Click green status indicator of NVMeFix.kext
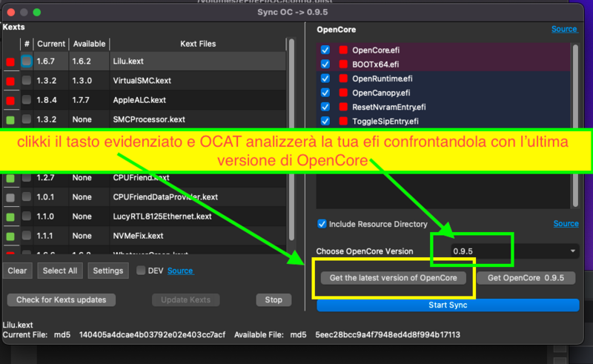Screen dimensions: 593x364 [10, 236]
